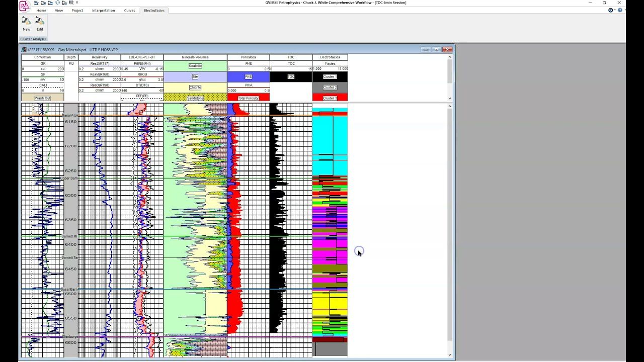Click the Help question mark icon at top right

[619, 10]
